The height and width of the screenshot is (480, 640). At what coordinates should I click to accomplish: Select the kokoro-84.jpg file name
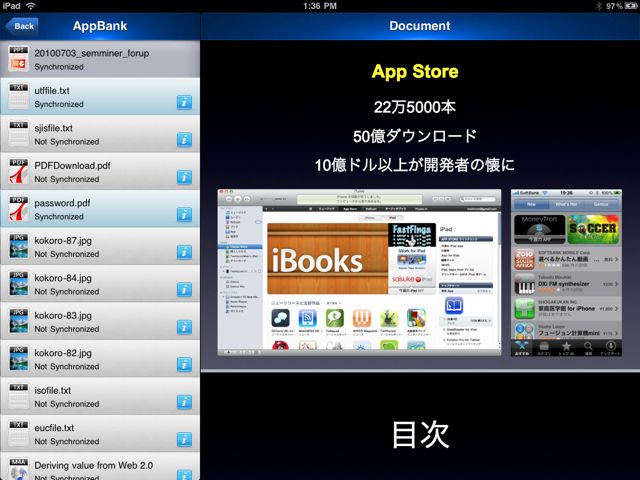coord(63,278)
